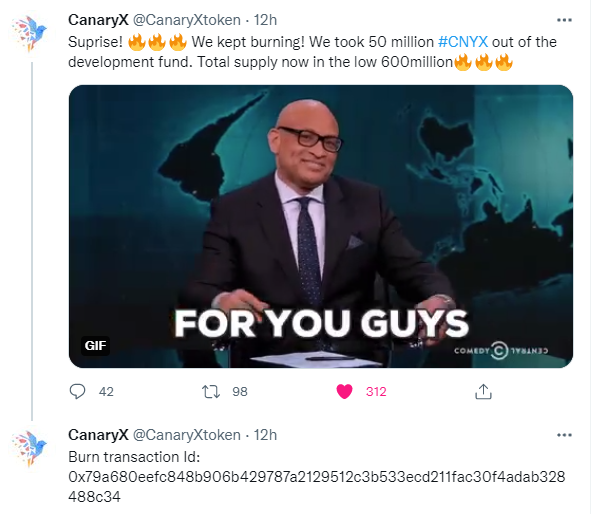Open the three-dot menu of the first tweet
The height and width of the screenshot is (514, 591).
point(564,20)
